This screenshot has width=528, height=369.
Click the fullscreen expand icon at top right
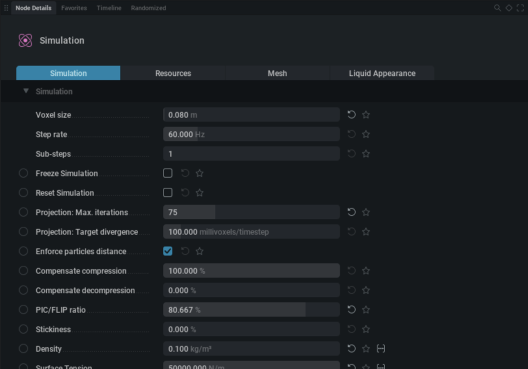point(520,8)
